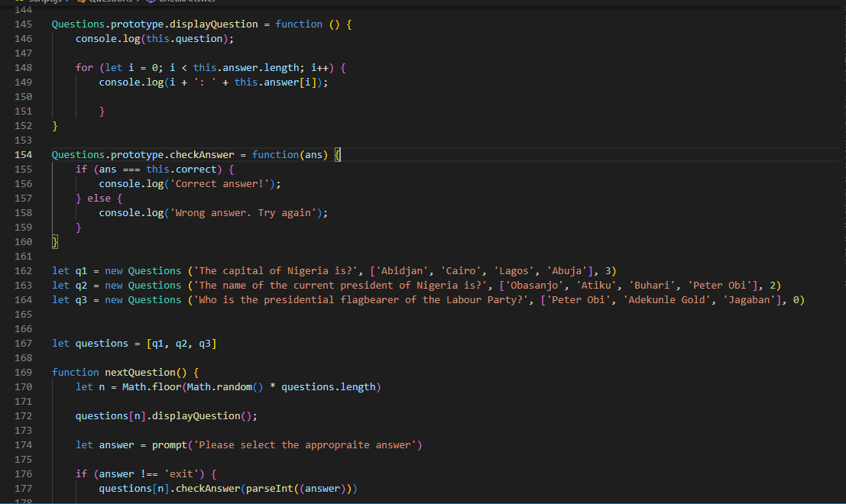
Task: Click the '[q1, q2, q3]' array literal
Action: point(181,344)
